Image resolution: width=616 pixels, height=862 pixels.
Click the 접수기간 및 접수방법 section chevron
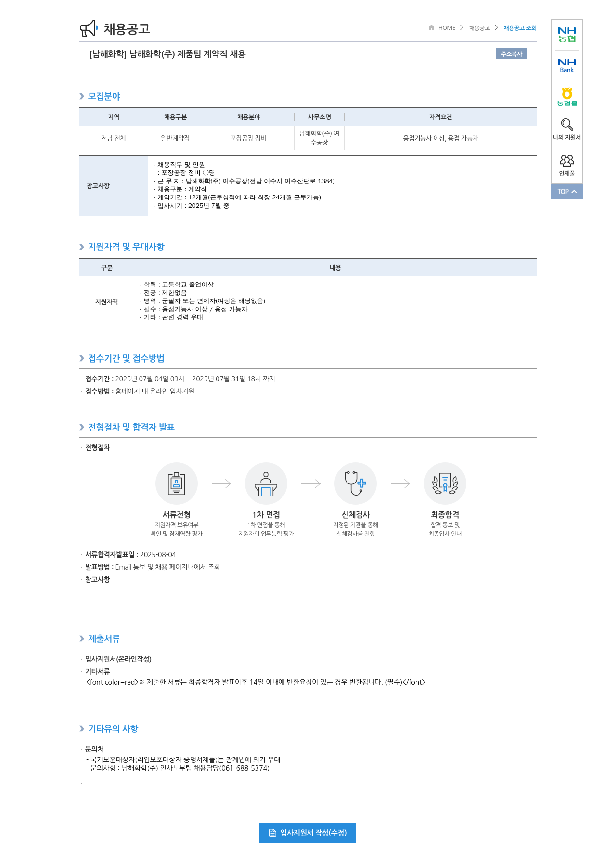point(82,358)
